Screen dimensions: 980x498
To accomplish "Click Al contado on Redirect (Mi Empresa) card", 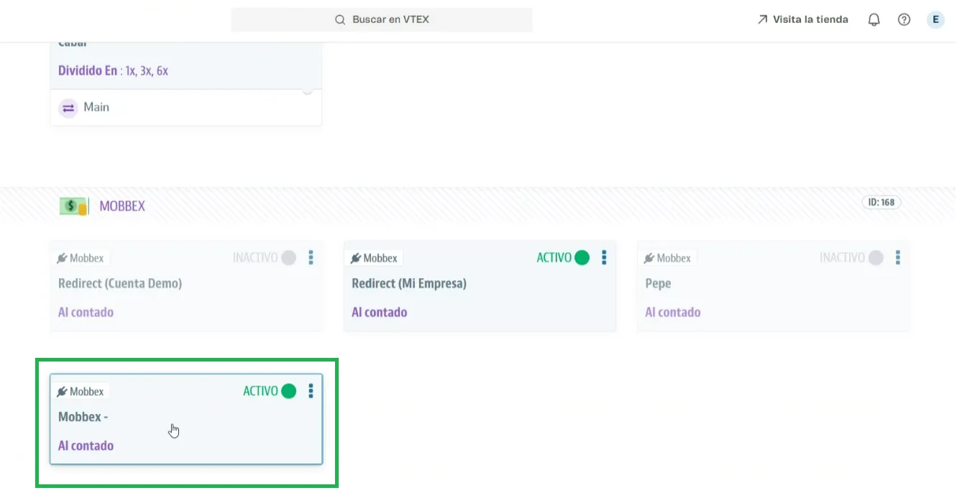I will coord(380,313).
